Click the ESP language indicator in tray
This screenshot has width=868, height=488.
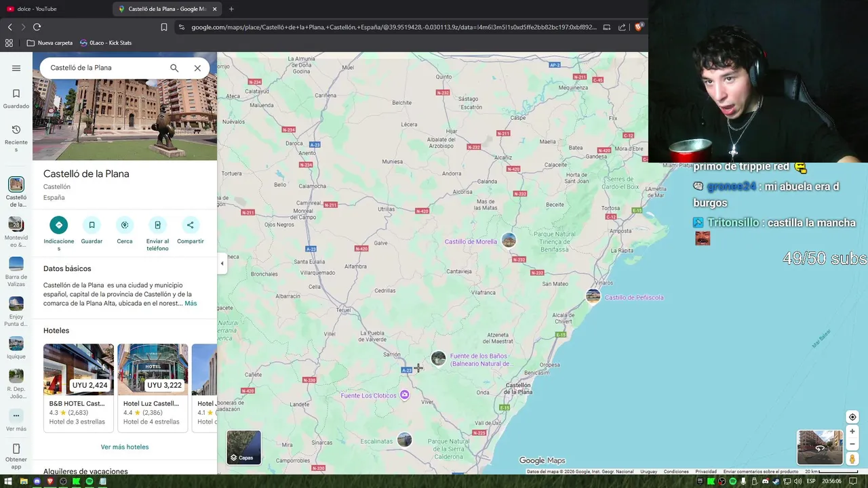tap(811, 481)
